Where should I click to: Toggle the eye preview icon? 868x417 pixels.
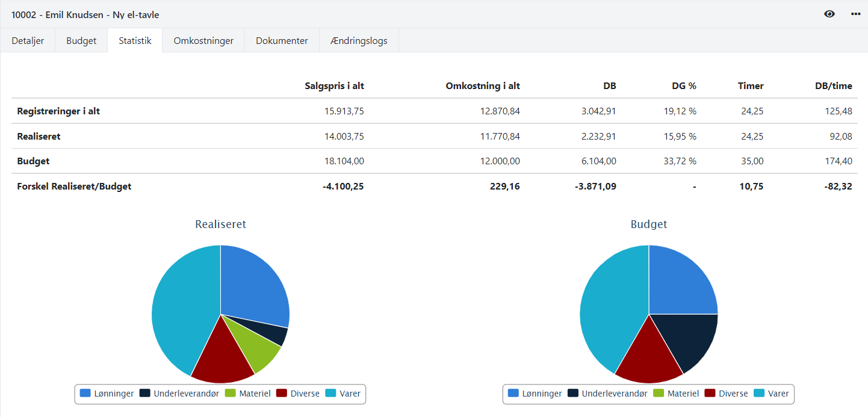[829, 13]
